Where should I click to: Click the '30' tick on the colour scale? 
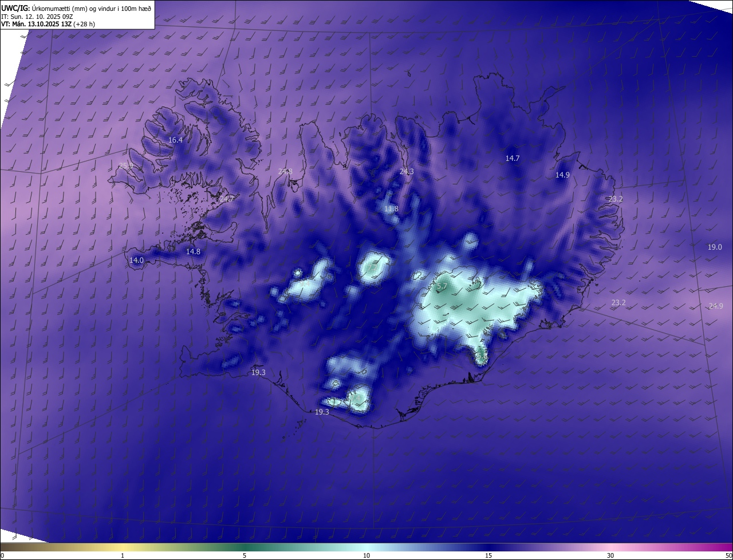pyautogui.click(x=610, y=555)
